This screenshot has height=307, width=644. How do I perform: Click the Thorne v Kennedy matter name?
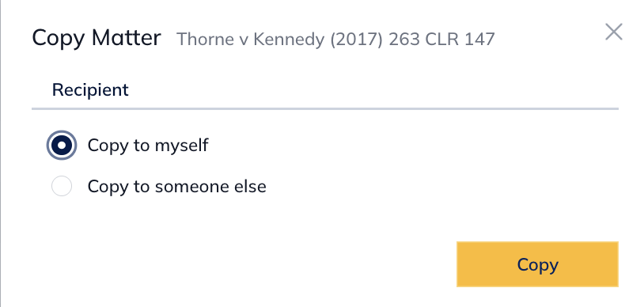pyautogui.click(x=335, y=40)
